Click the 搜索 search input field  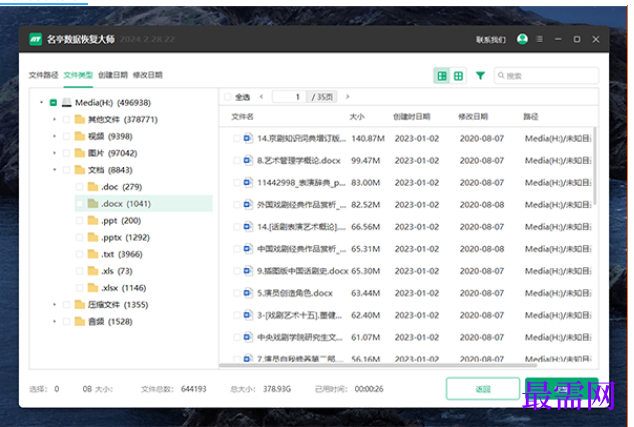546,76
